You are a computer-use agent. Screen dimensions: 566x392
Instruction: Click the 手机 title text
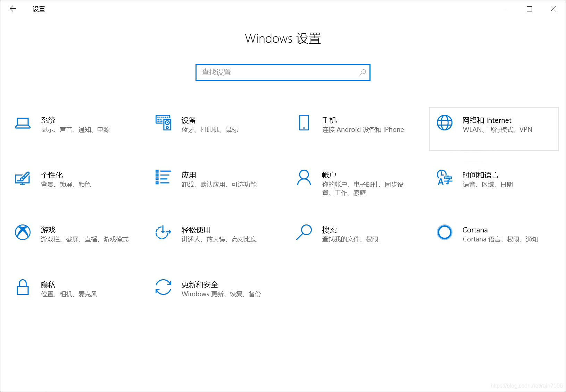[x=330, y=120]
